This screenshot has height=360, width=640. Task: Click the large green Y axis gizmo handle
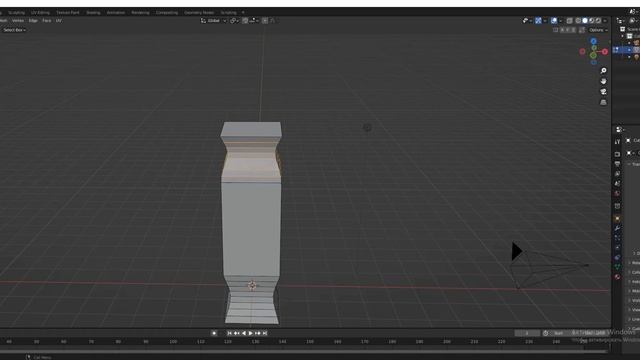click(x=593, y=56)
